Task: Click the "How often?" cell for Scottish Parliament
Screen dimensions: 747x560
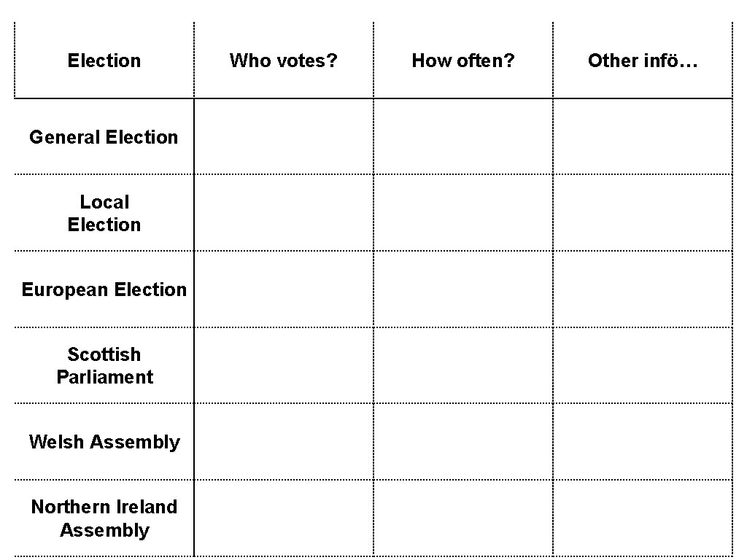Action: click(x=463, y=365)
